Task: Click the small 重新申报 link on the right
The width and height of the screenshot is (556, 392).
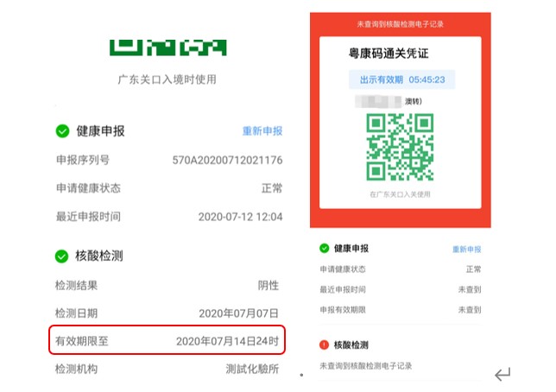Action: [x=466, y=249]
